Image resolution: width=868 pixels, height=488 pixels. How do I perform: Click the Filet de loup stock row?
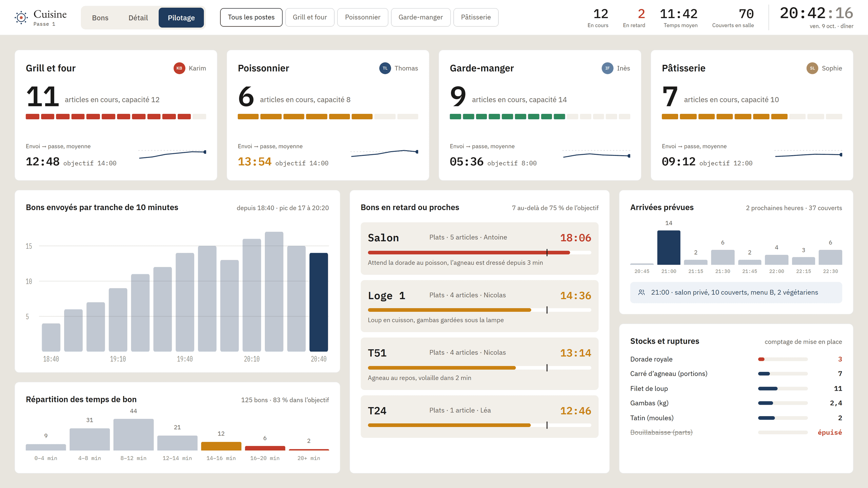pyautogui.click(x=736, y=388)
